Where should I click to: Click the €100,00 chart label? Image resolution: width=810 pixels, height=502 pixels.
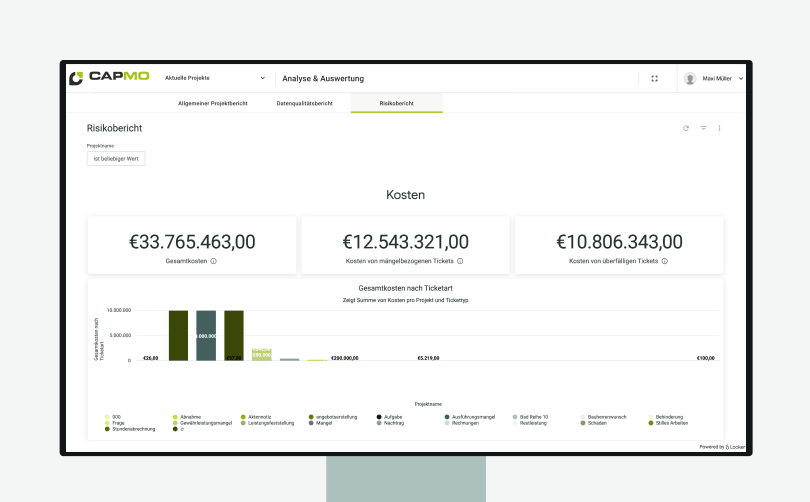click(706, 358)
